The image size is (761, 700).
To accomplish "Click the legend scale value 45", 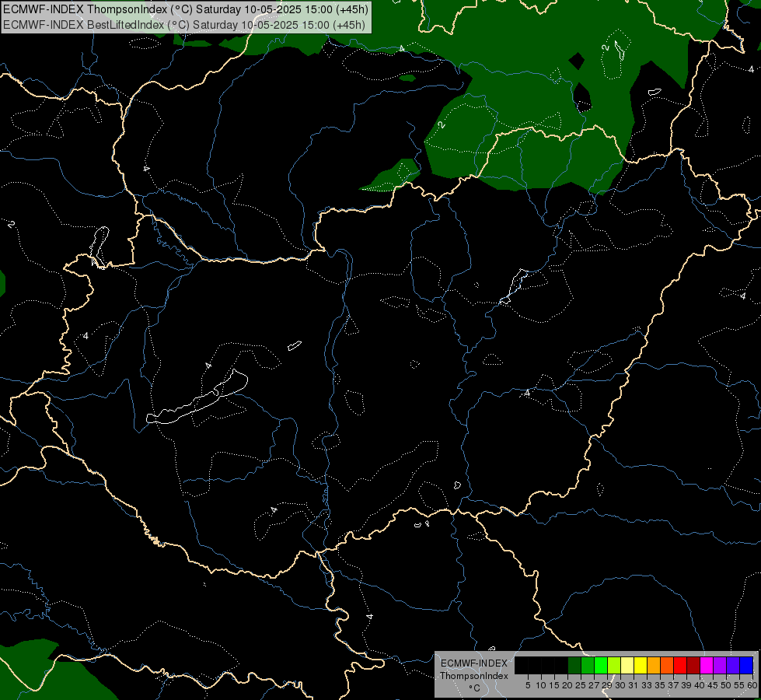I will [713, 685].
